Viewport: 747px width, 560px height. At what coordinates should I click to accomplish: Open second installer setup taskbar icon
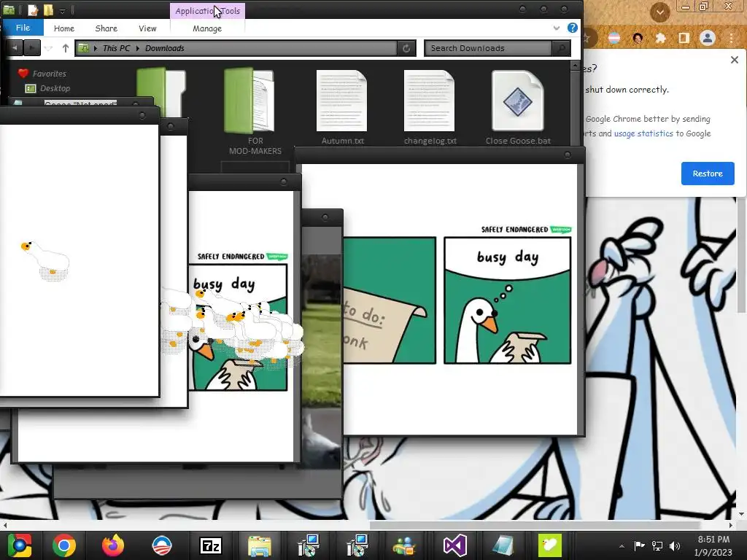[x=357, y=545]
